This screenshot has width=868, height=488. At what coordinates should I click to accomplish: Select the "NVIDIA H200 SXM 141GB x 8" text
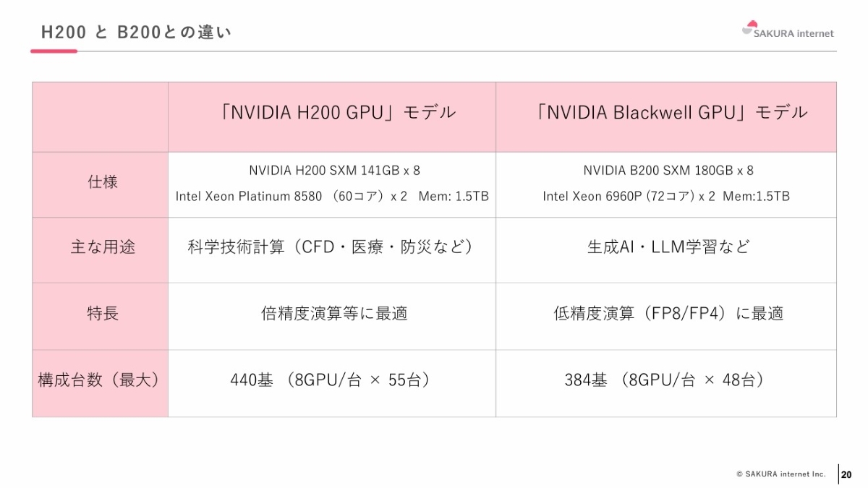(334, 171)
